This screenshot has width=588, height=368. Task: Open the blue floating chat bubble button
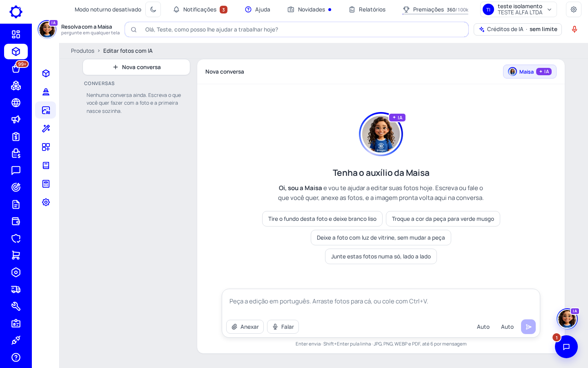pos(566,347)
